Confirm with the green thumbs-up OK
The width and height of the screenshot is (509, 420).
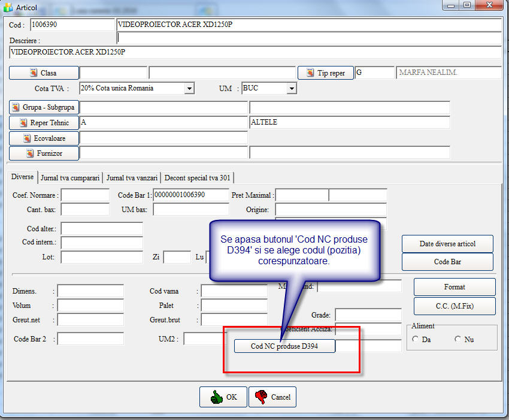pyautogui.click(x=224, y=397)
